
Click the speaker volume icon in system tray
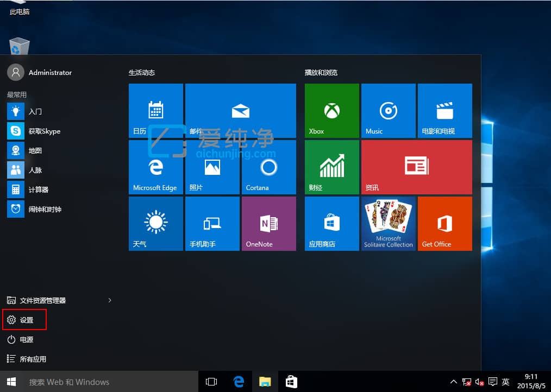(478, 382)
